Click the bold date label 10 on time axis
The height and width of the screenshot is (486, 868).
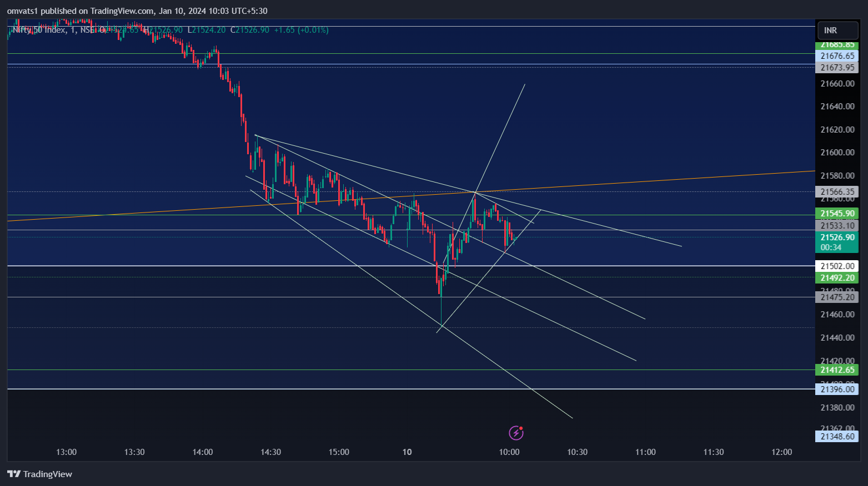407,452
